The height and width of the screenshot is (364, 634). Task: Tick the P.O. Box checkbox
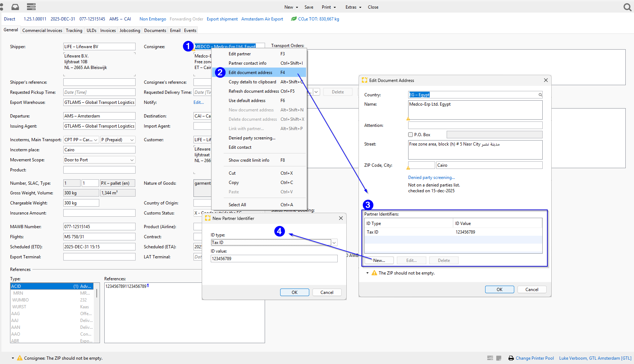tap(410, 135)
